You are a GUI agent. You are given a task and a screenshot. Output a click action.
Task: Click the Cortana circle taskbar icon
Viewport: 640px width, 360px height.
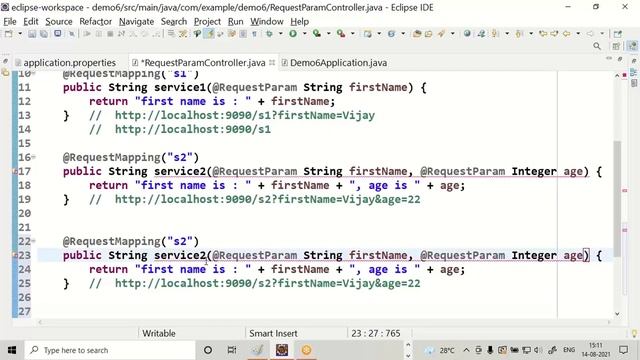(x=208, y=350)
